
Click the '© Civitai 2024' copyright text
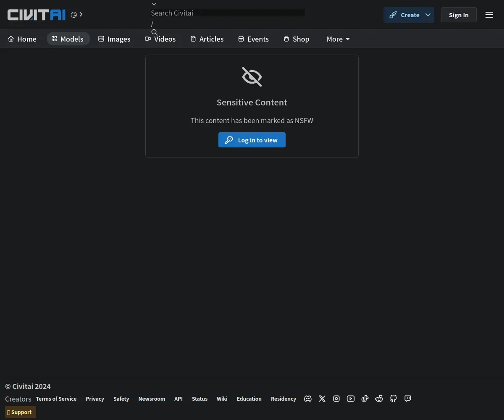click(x=28, y=386)
